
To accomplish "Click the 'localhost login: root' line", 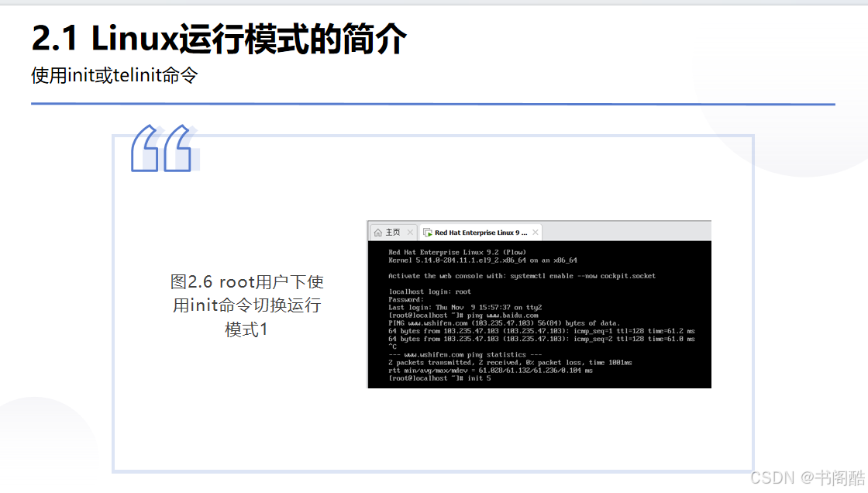I will pos(429,291).
